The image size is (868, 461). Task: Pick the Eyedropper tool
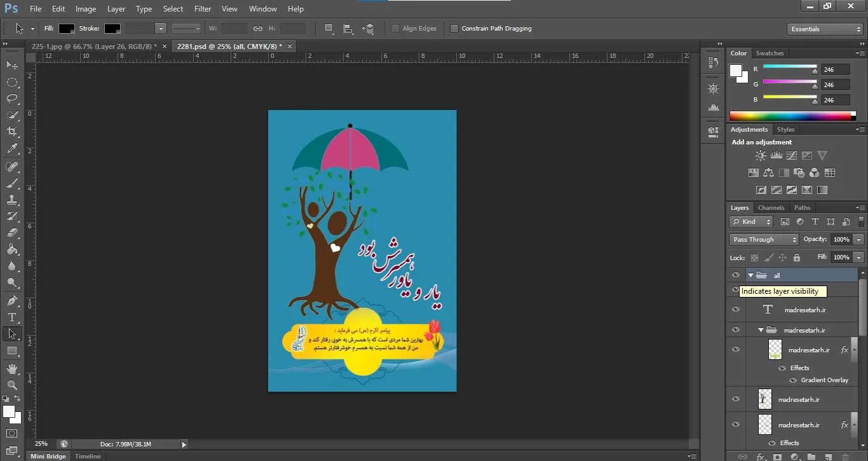[x=12, y=149]
